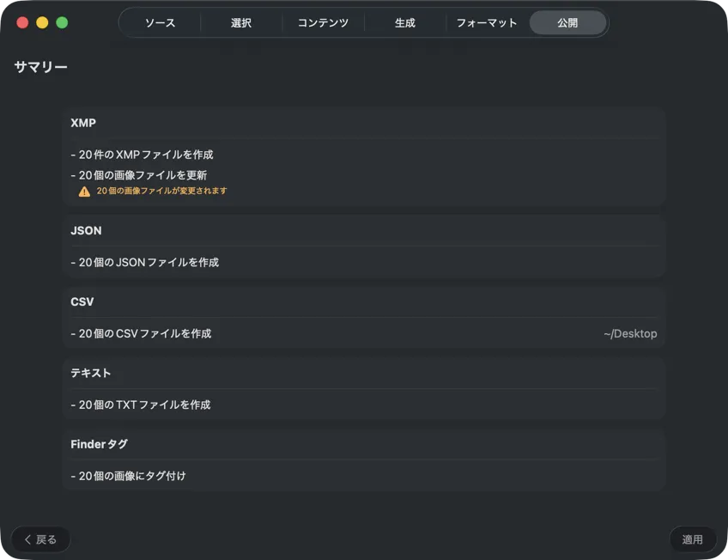Select the 20件のXMPファイルを作成 row
Viewport: 728px width, 560px height.
(x=143, y=155)
